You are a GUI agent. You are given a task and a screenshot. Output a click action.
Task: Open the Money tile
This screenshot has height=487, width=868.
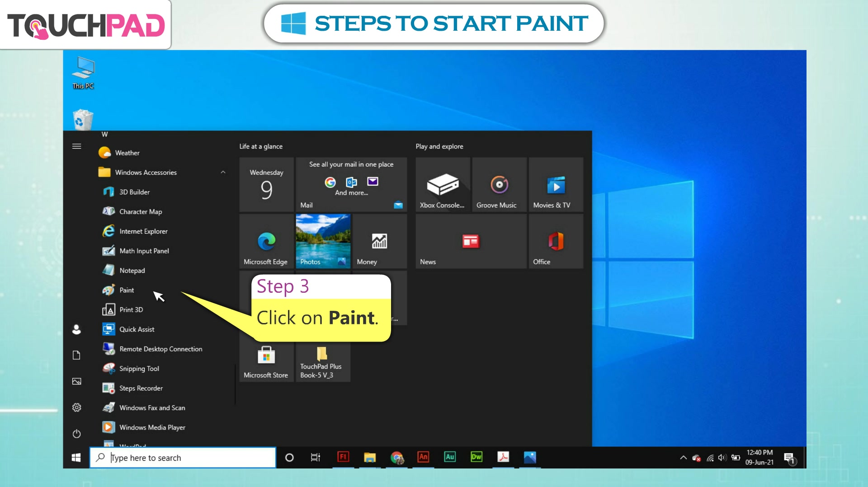(379, 241)
